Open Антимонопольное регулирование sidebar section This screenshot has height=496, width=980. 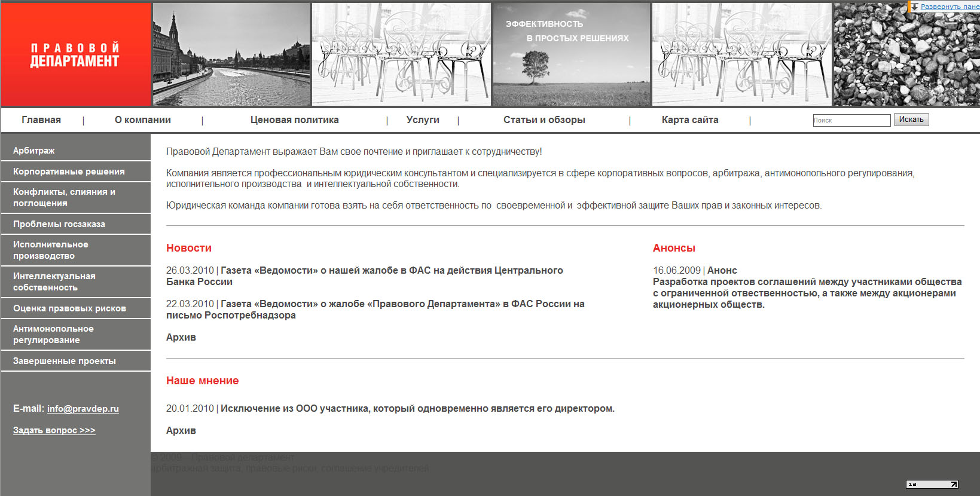coord(53,334)
